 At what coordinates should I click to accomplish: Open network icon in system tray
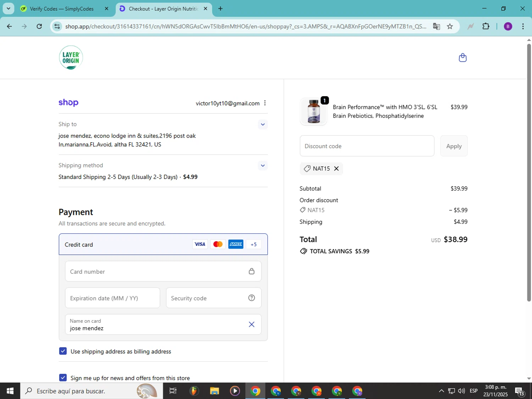click(451, 391)
